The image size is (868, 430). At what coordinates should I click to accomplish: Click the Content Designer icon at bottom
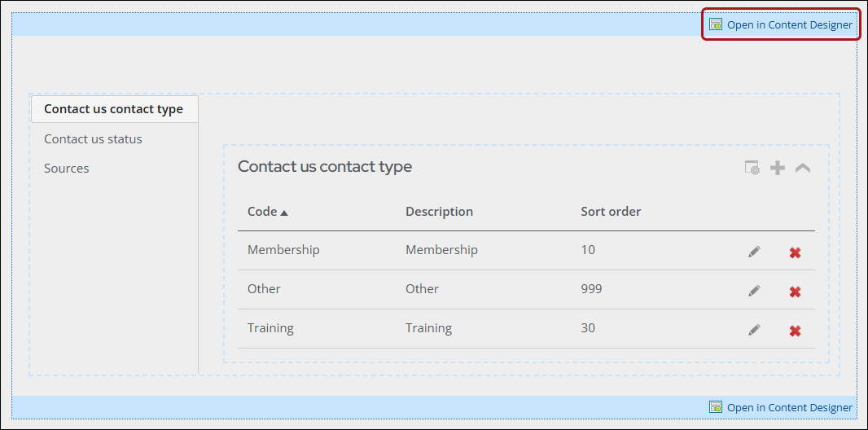click(716, 407)
